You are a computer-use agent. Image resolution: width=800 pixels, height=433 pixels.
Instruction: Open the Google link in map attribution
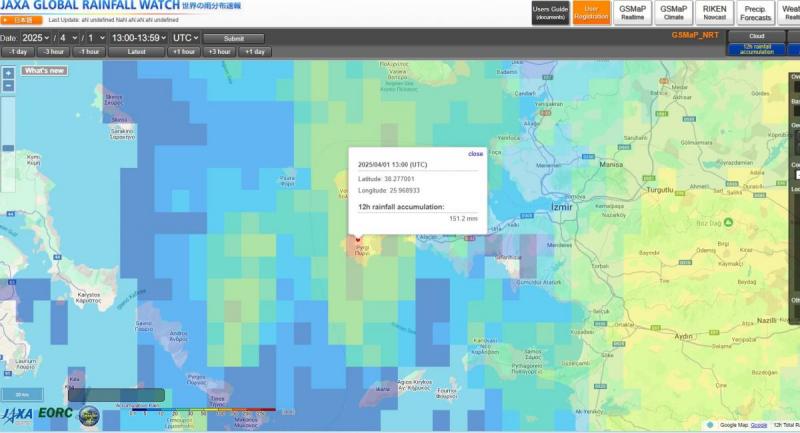(759, 425)
